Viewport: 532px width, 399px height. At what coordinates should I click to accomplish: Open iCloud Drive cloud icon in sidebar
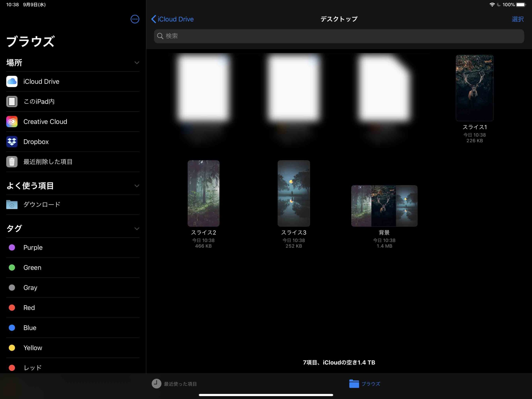click(12, 81)
